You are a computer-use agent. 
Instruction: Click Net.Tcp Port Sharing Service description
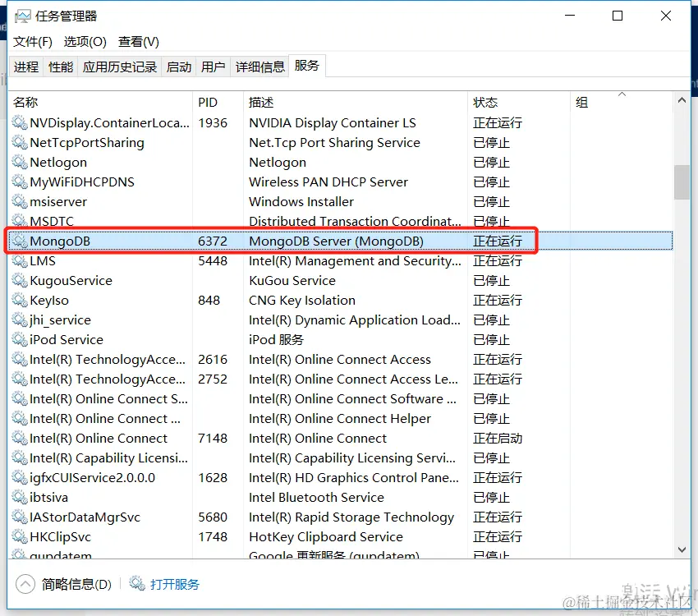334,143
